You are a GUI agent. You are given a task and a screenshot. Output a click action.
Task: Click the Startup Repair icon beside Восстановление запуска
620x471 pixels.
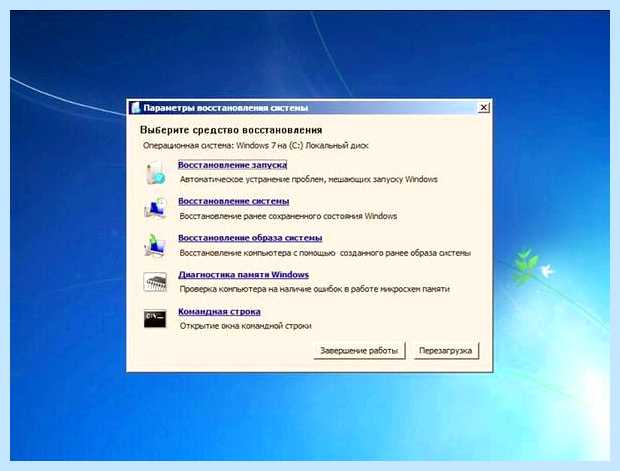pos(155,173)
